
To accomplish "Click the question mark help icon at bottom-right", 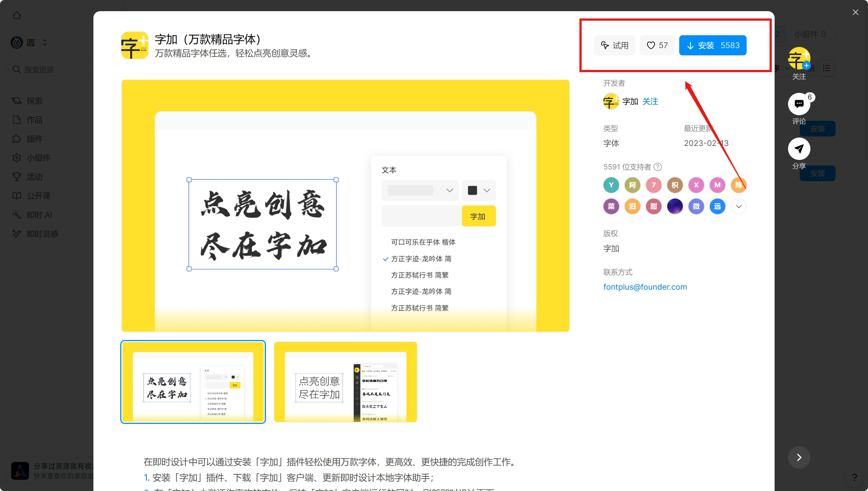I will pos(854,477).
